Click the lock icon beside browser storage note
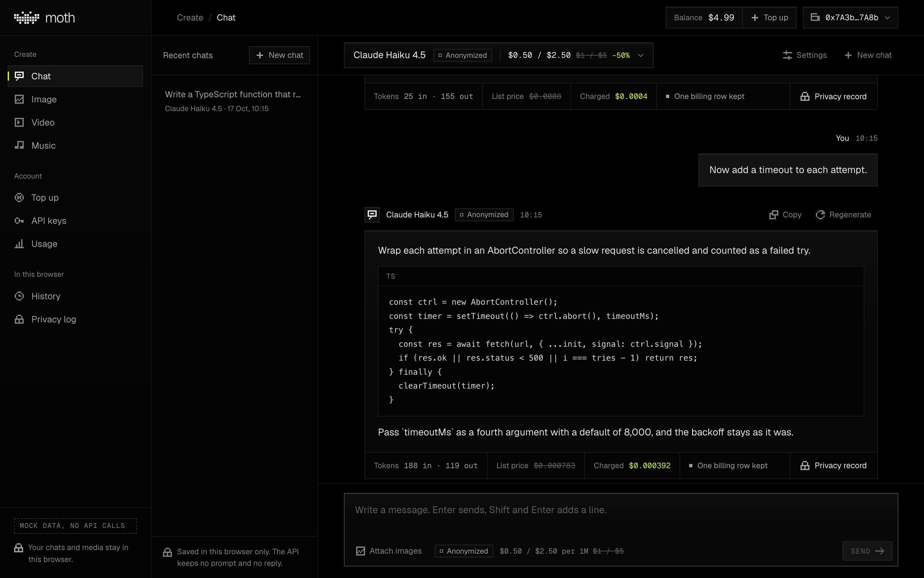Screen dimensions: 924x578 tap(19, 548)
